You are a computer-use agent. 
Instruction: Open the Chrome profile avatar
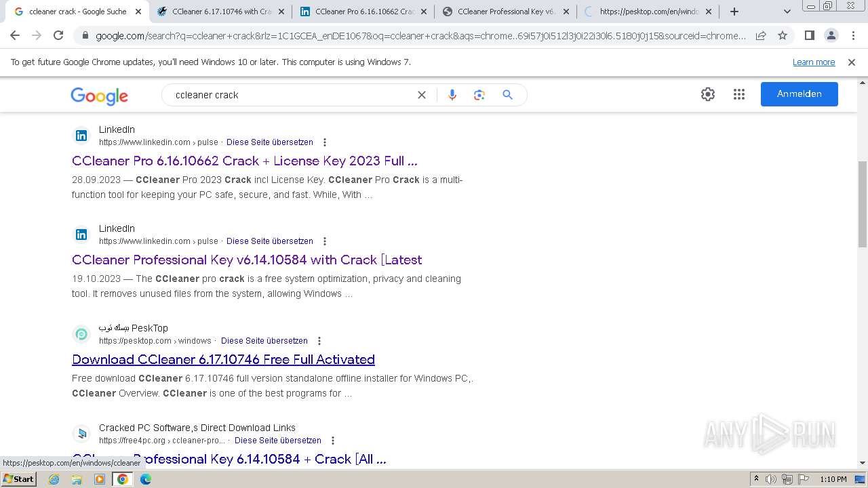click(x=831, y=36)
